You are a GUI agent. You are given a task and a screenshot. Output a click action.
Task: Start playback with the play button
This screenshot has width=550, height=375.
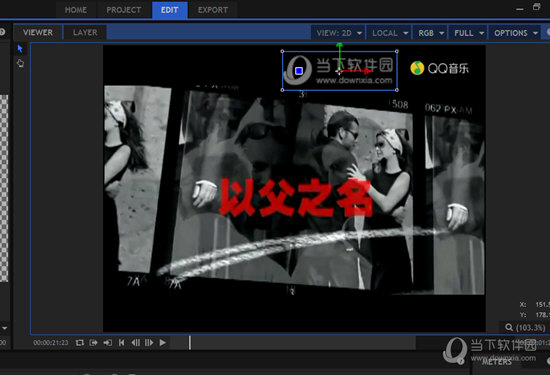click(x=162, y=342)
